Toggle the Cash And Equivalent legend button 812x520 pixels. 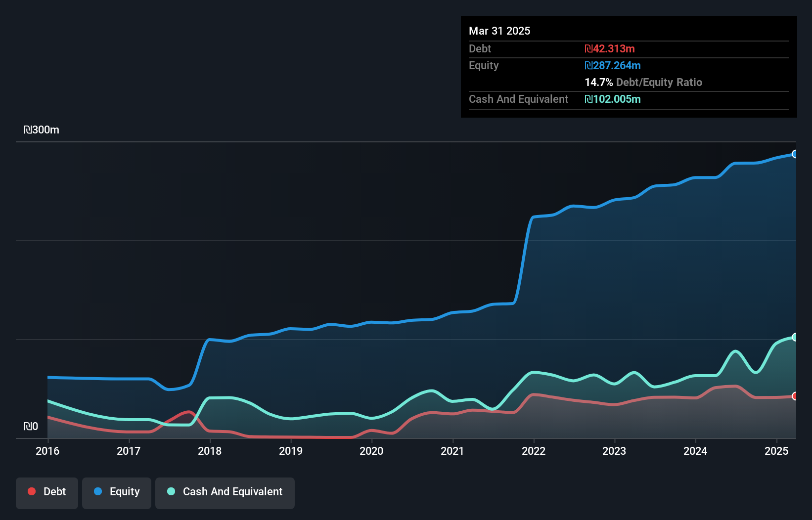[225, 493]
